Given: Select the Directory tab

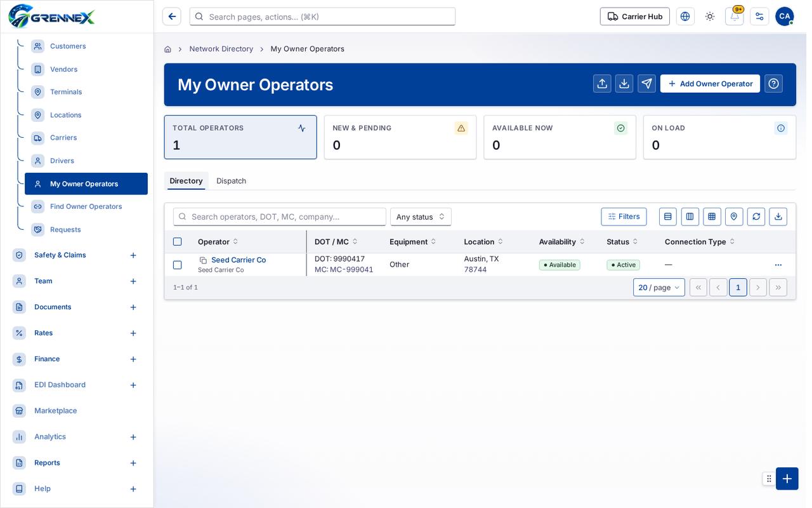Looking at the screenshot, I should [x=187, y=181].
